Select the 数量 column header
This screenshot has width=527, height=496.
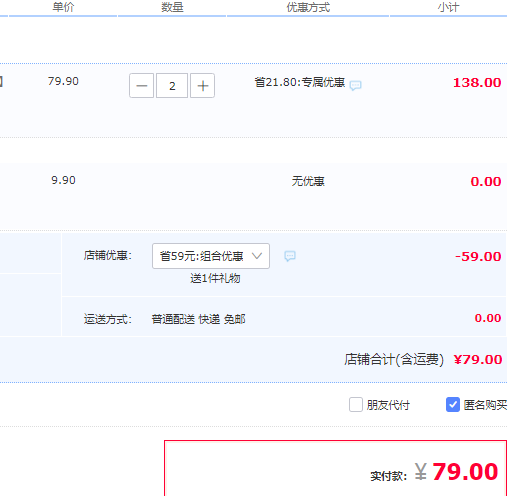[x=172, y=7]
